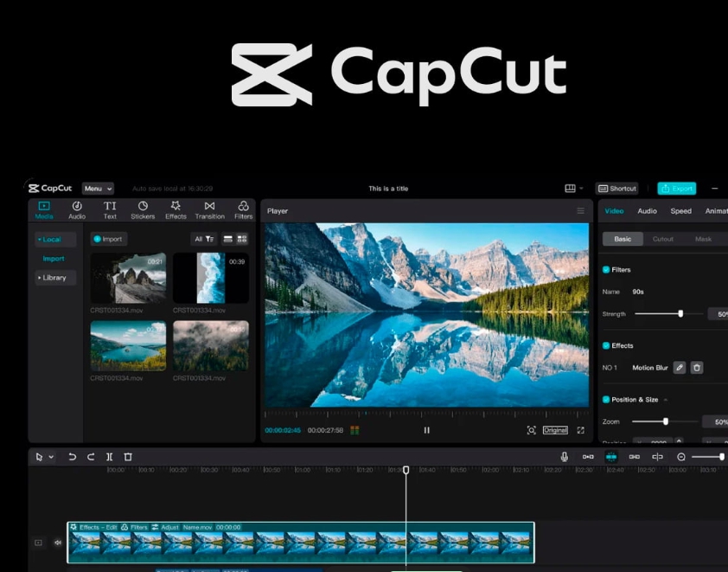Viewport: 728px width, 572px height.
Task: Select the Cutout sub-tab
Action: tap(662, 239)
